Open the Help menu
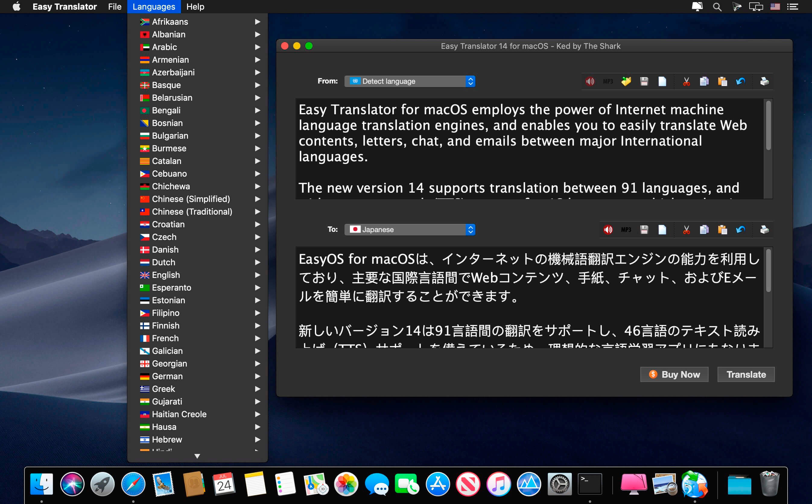Image resolution: width=812 pixels, height=504 pixels. click(195, 7)
